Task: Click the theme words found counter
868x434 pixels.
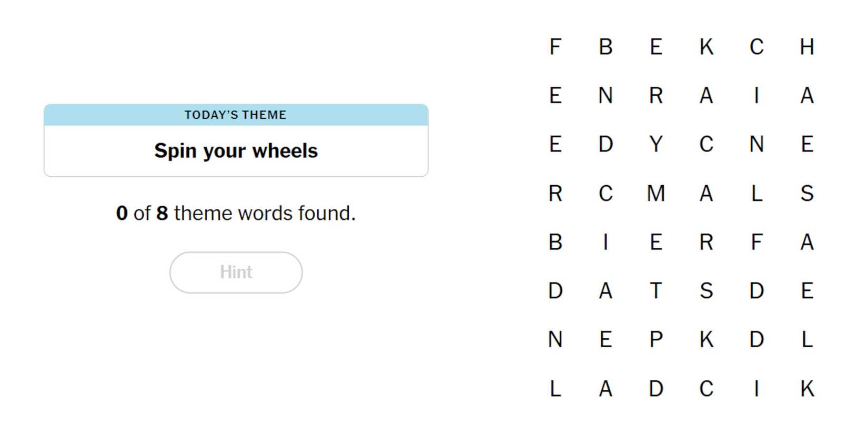Action: coord(236,213)
